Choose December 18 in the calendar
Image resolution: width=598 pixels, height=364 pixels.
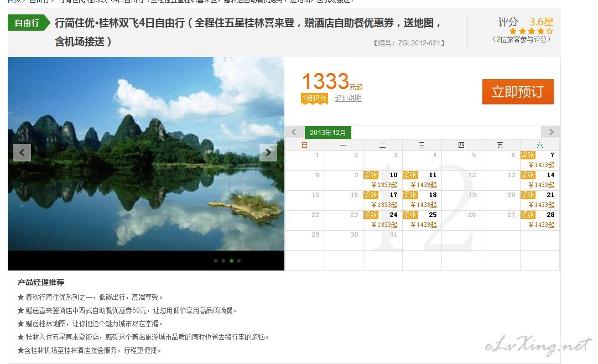[422, 200]
